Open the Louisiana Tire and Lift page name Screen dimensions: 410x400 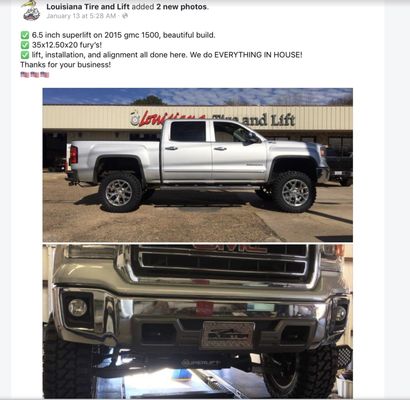click(88, 7)
